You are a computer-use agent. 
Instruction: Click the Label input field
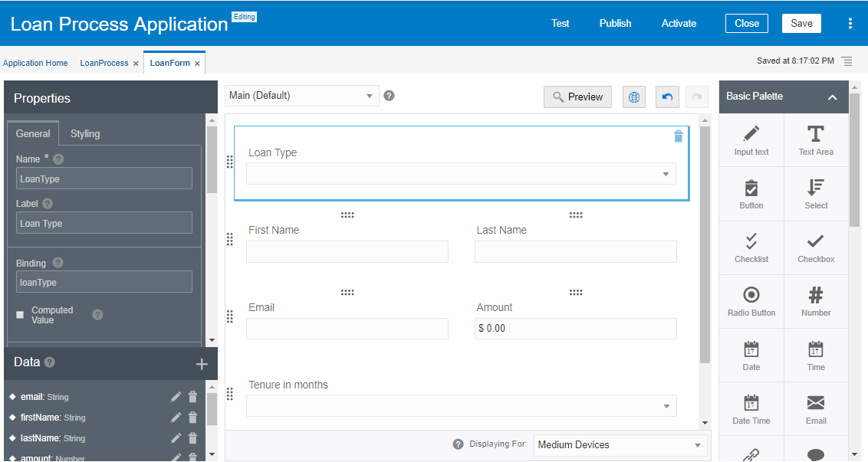[104, 222]
